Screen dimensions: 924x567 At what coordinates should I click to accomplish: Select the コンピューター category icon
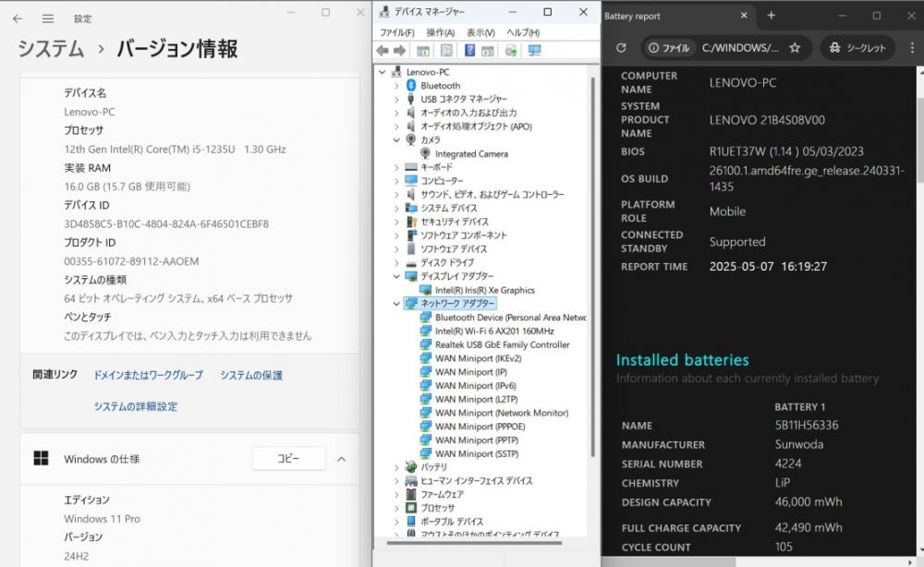point(411,181)
